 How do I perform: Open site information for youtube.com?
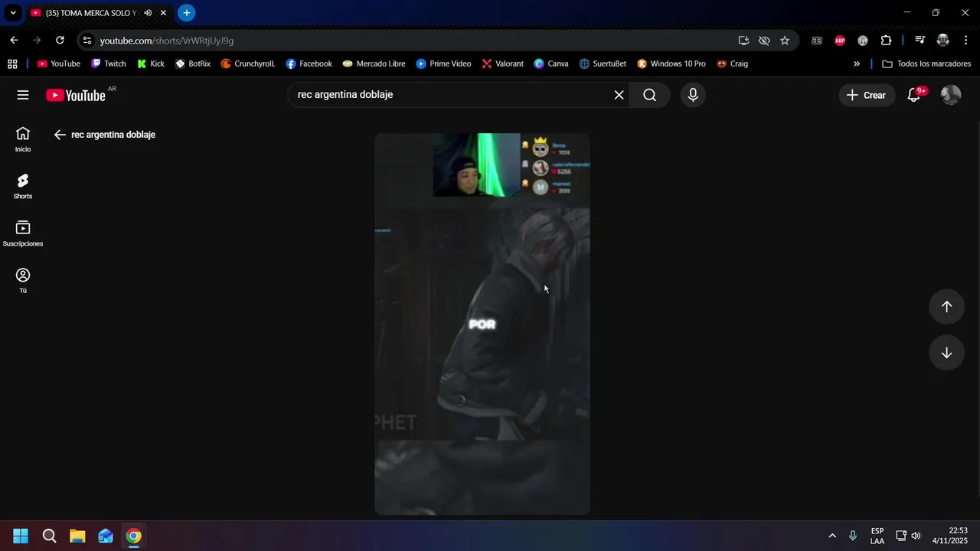87,41
